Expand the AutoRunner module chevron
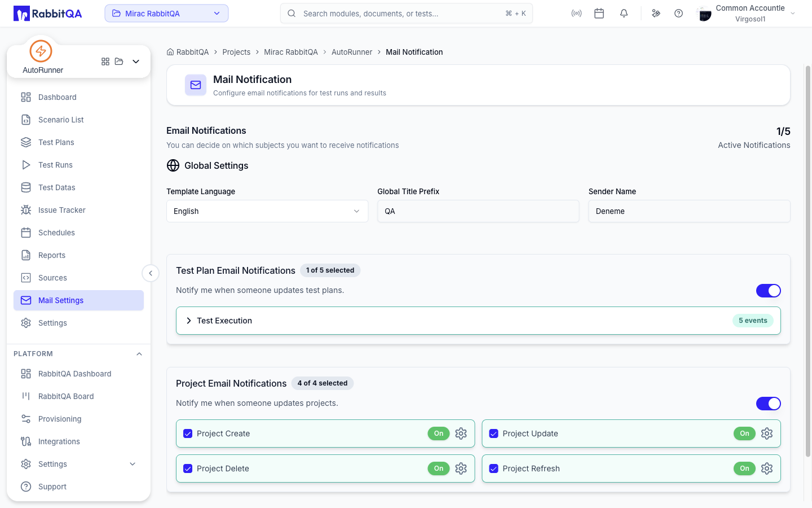This screenshot has height=508, width=812. tap(136, 62)
